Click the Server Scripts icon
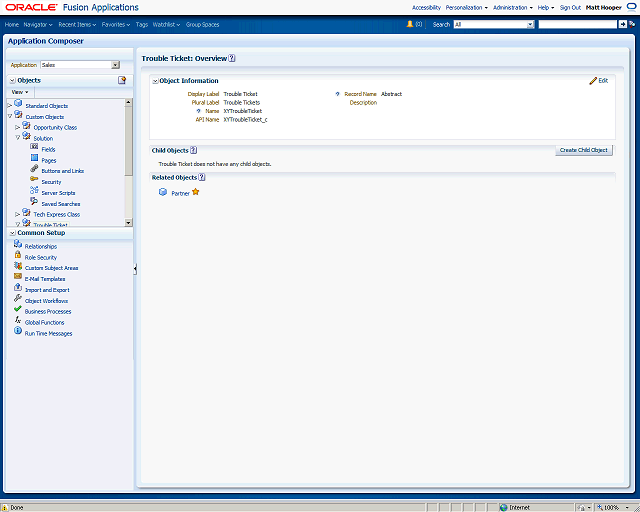The width and height of the screenshot is (640, 512). 34,190
